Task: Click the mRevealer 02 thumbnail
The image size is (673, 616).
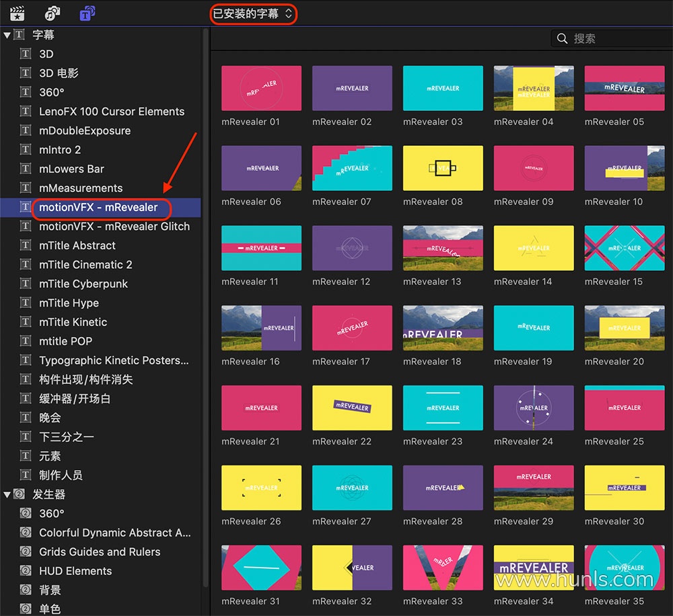Action: pos(352,88)
